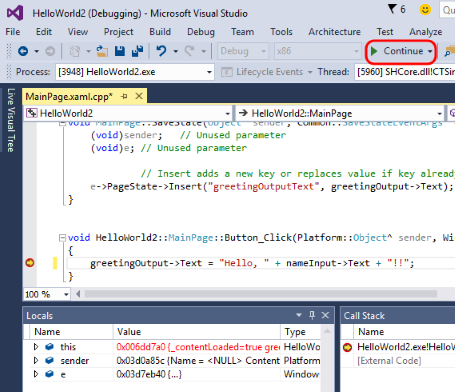Click the scroll-left arrow of the editor scrollbar

point(78,294)
